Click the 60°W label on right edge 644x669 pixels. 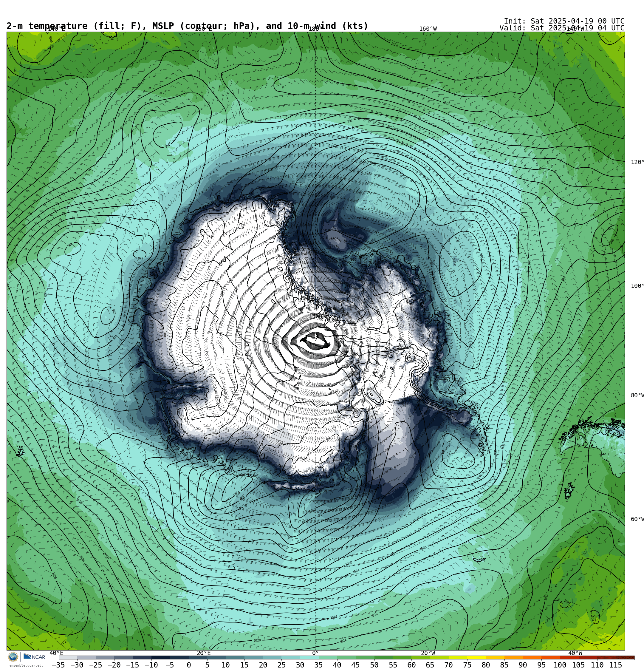pyautogui.click(x=637, y=519)
